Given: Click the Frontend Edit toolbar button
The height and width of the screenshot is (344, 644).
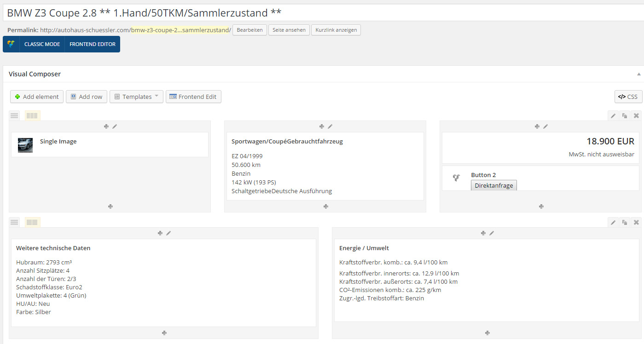Looking at the screenshot, I should click(x=193, y=97).
